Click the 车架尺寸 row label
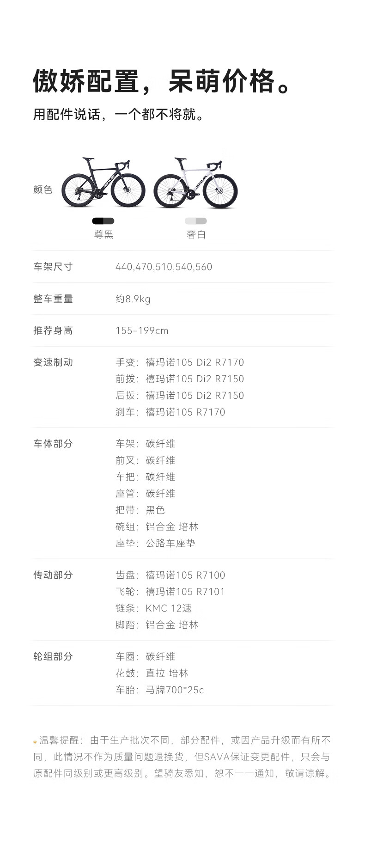This screenshot has width=365, height=868. (x=53, y=267)
